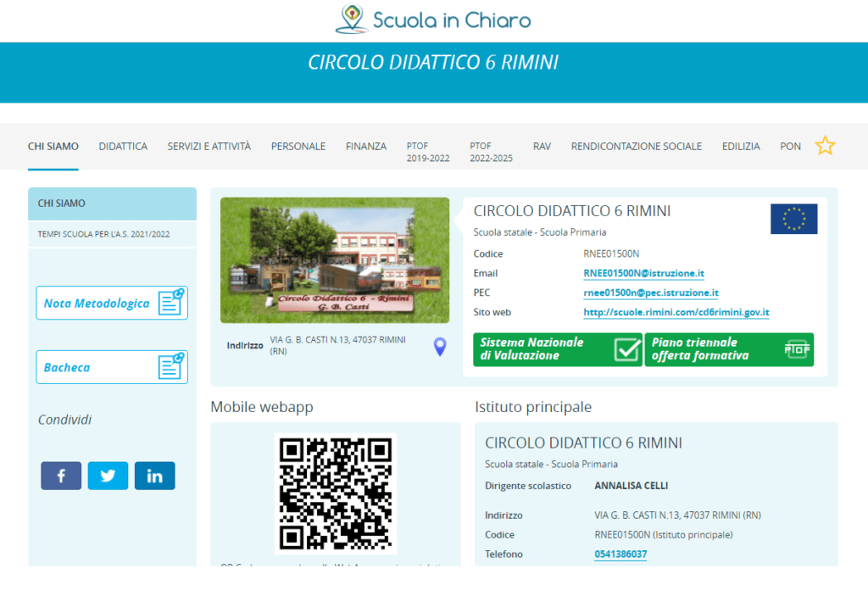Open the map pin location marker
Screen dimensions: 868x613
(440, 347)
